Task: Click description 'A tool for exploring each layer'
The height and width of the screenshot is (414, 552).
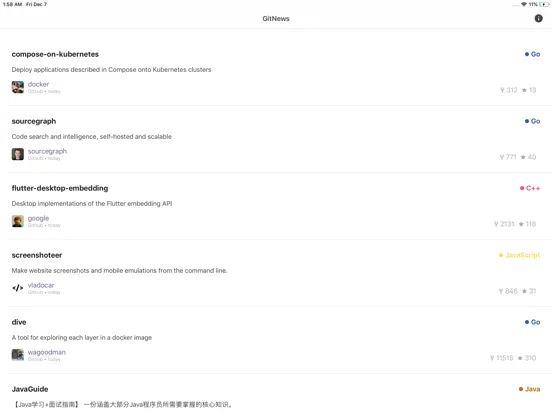Action: (82, 338)
